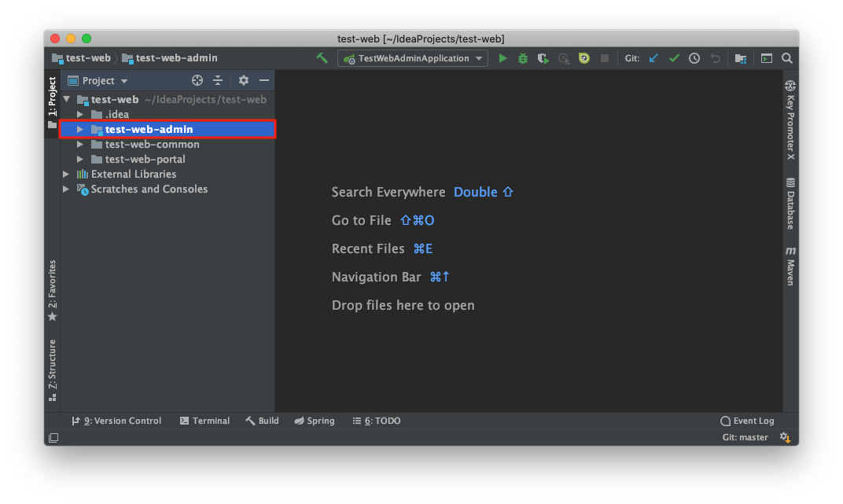Open the Project view dropdown

[98, 81]
